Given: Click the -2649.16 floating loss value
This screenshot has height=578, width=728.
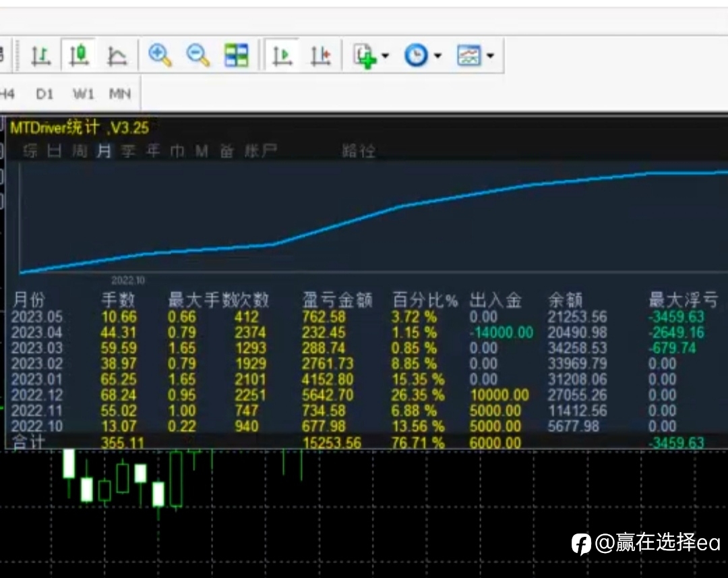Looking at the screenshot, I should click(677, 333).
